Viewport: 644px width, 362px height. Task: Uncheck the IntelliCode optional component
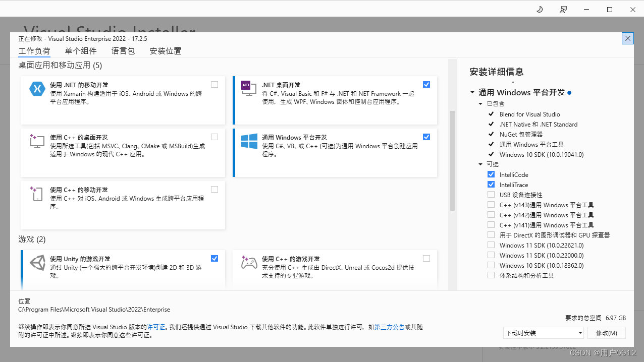pos(491,174)
